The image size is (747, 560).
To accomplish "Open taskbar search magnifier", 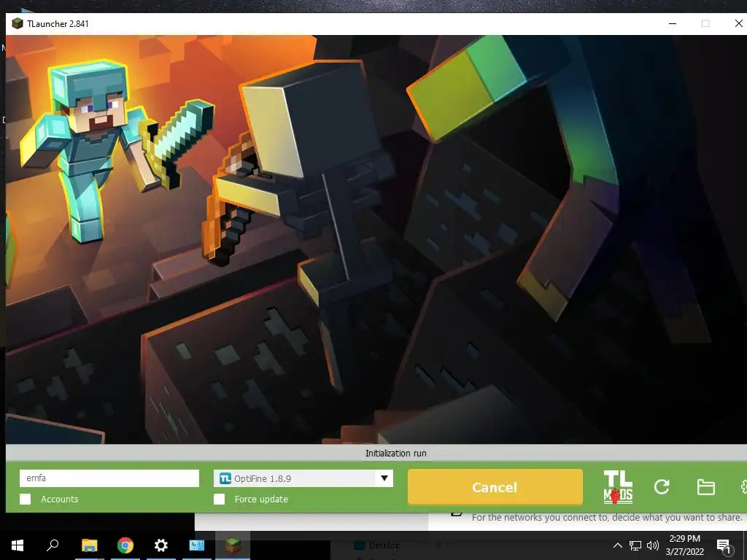I will (x=53, y=545).
